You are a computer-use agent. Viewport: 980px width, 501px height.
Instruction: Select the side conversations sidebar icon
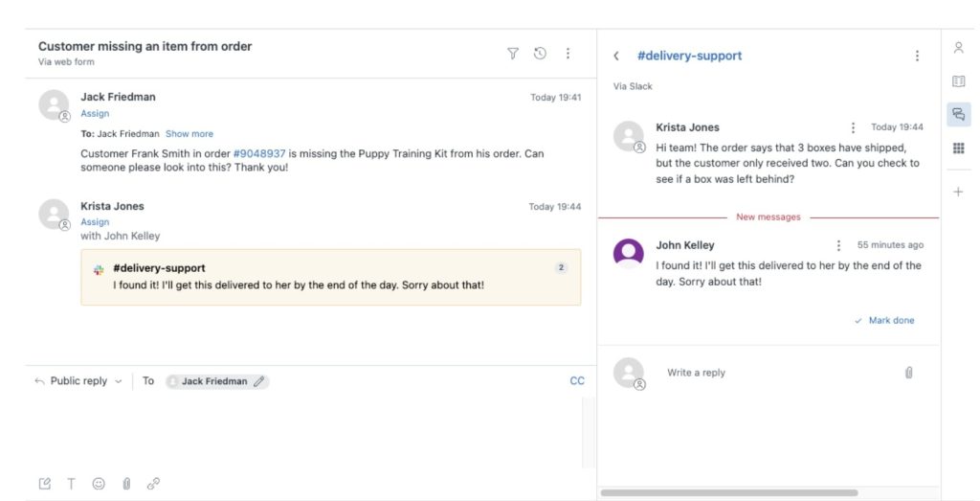click(x=958, y=114)
